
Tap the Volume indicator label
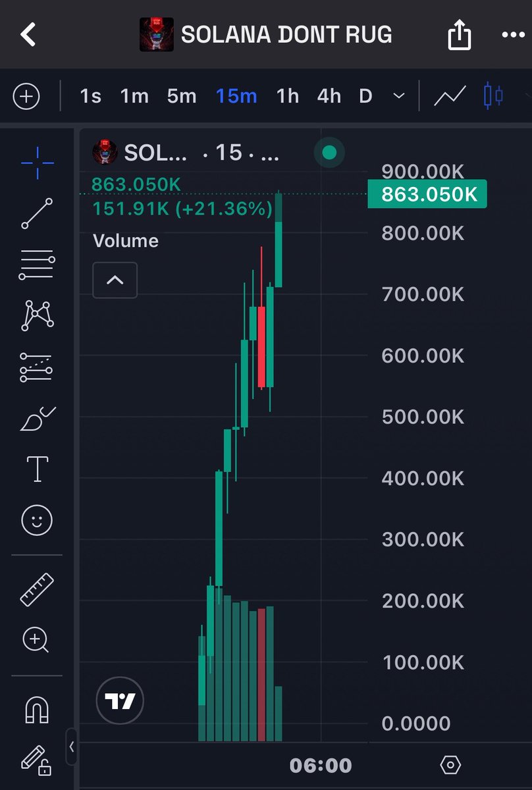coord(126,241)
